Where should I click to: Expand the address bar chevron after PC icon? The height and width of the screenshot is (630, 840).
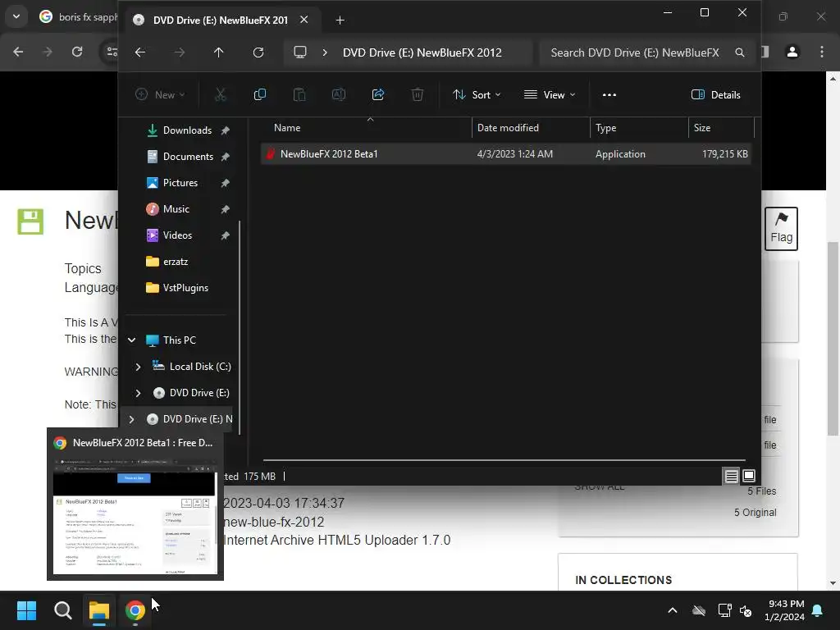(x=325, y=52)
